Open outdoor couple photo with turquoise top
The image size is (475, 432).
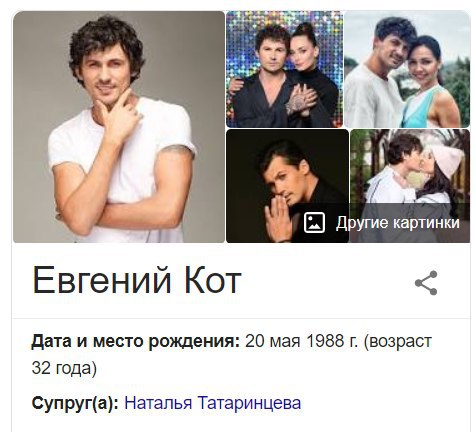click(x=407, y=69)
